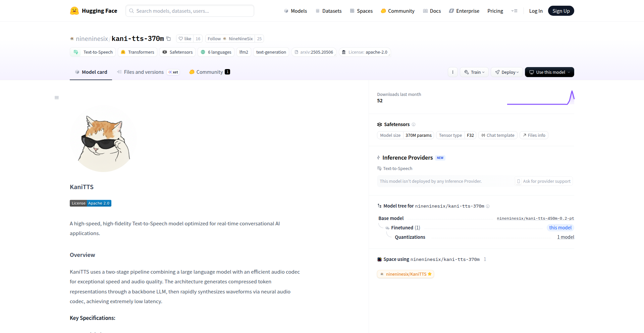Image resolution: width=644 pixels, height=333 pixels.
Task: Click the Sign Up button
Action: click(561, 11)
